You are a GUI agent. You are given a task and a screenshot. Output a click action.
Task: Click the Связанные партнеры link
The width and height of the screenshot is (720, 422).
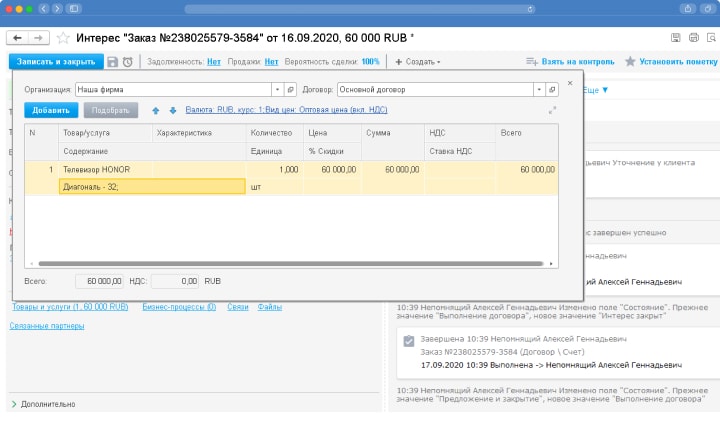[x=47, y=325]
